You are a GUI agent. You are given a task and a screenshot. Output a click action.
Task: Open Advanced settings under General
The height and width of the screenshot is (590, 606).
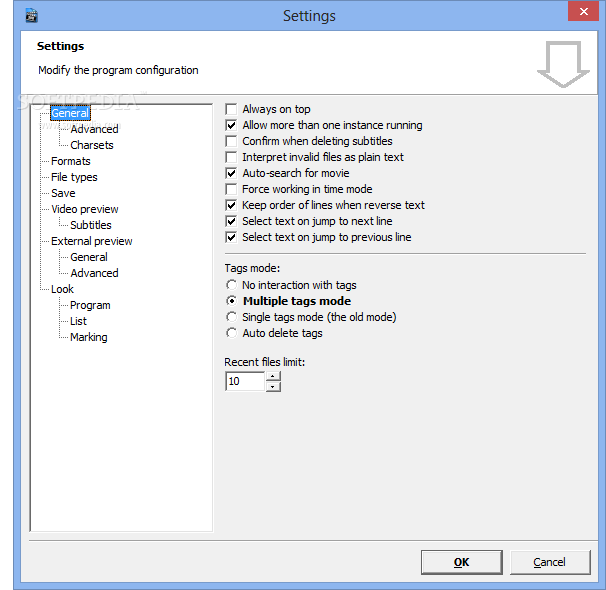[94, 129]
